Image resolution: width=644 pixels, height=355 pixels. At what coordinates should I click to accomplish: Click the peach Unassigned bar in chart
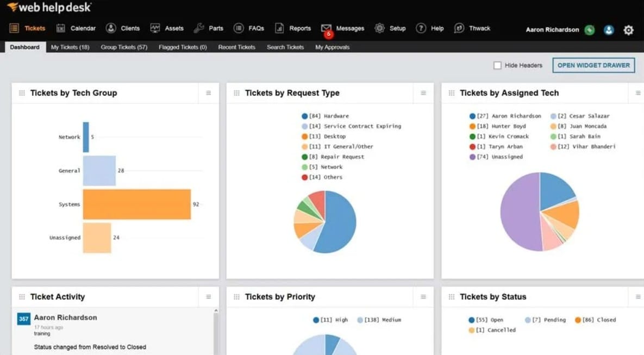point(97,238)
